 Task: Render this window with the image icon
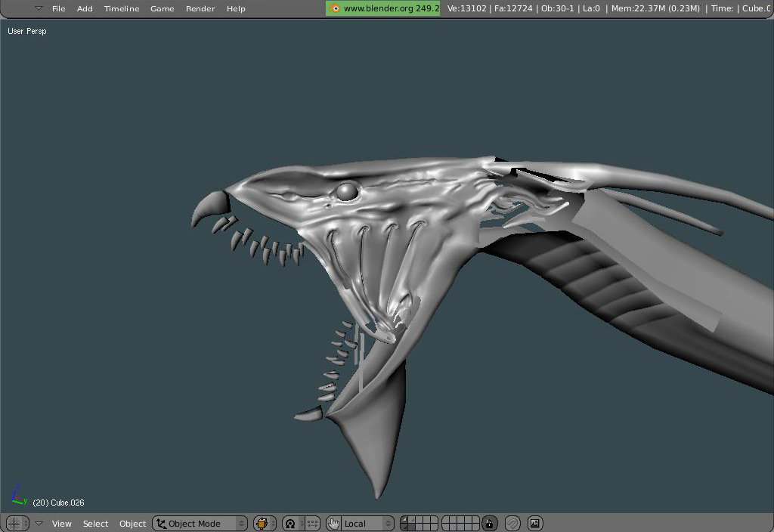tap(535, 523)
